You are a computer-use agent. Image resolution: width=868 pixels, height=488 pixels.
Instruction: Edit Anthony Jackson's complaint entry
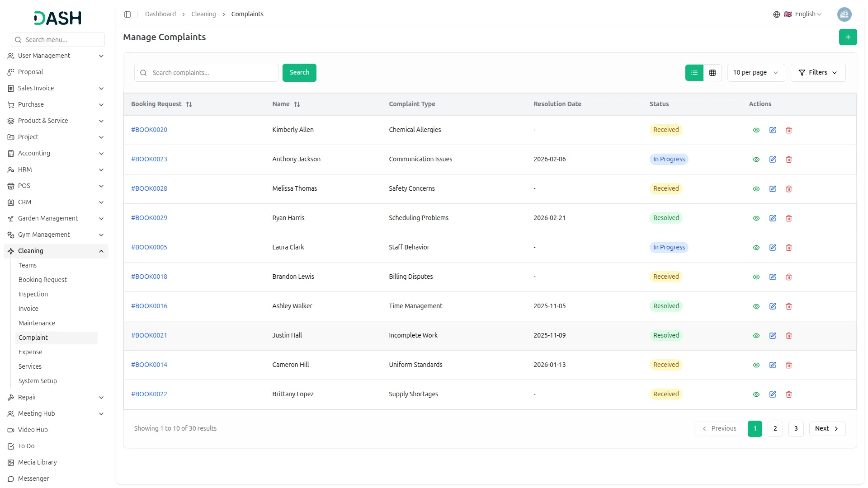(x=773, y=160)
